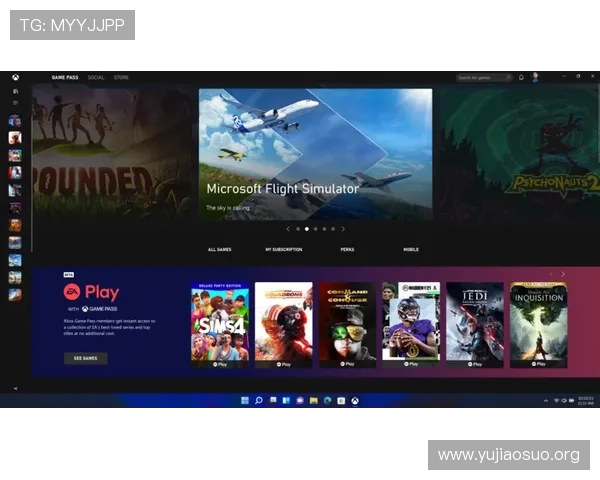The height and width of the screenshot is (480, 600).
Task: Go back in the hero carousel with the left arrow
Action: pyautogui.click(x=289, y=229)
